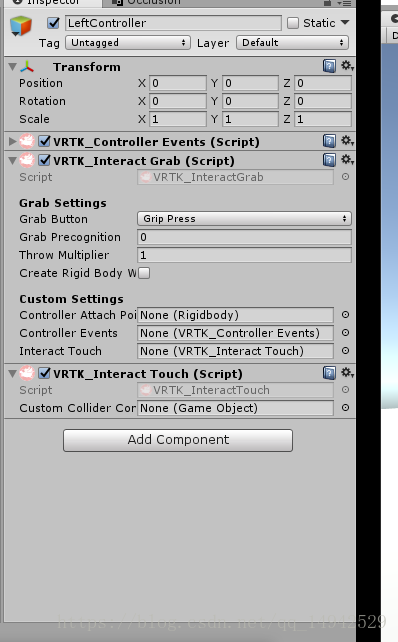Open Transform component help icon
The width and height of the screenshot is (398, 642).
329,66
